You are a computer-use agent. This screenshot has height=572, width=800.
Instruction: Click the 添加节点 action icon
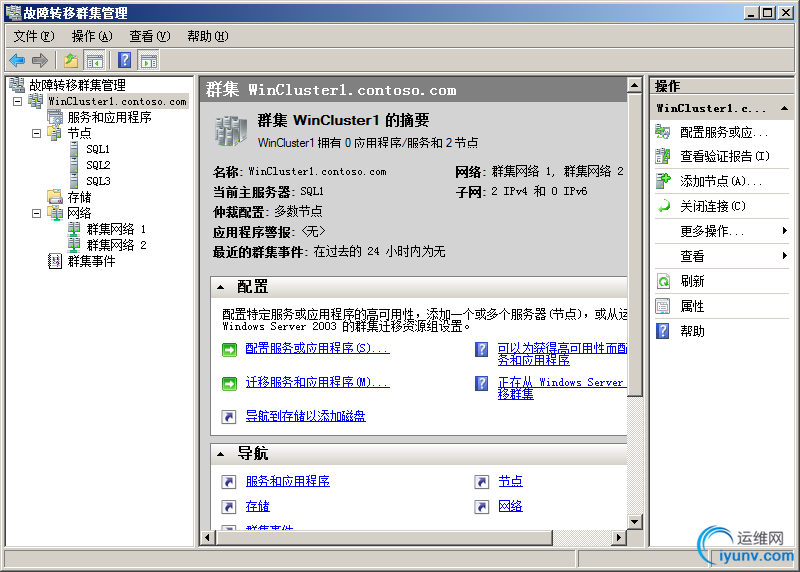point(663,181)
